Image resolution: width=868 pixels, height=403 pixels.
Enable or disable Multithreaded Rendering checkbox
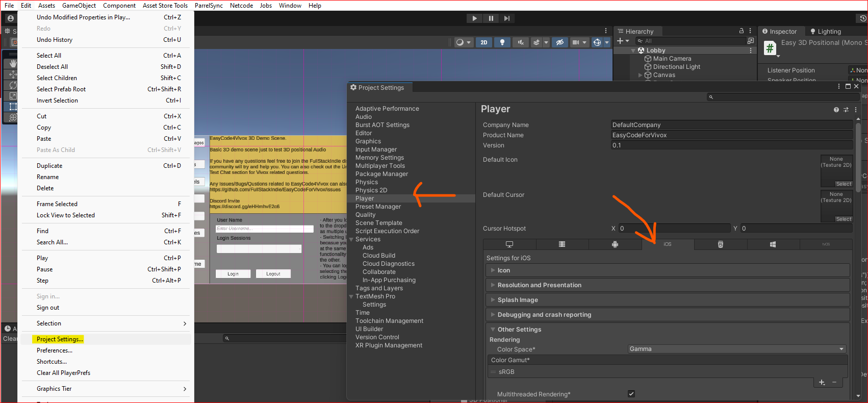631,394
